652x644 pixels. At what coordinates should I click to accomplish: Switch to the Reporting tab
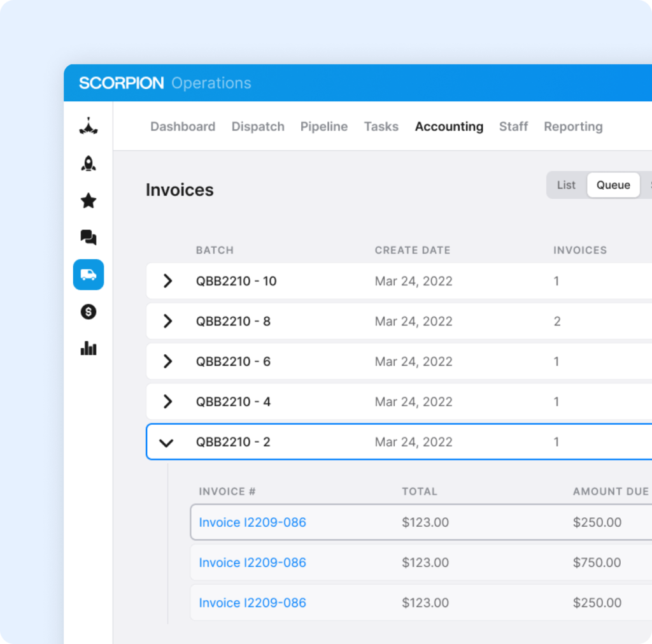point(574,127)
